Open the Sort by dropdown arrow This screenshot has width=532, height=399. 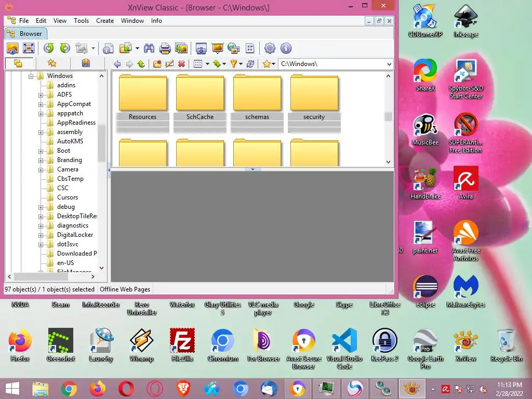(x=224, y=64)
